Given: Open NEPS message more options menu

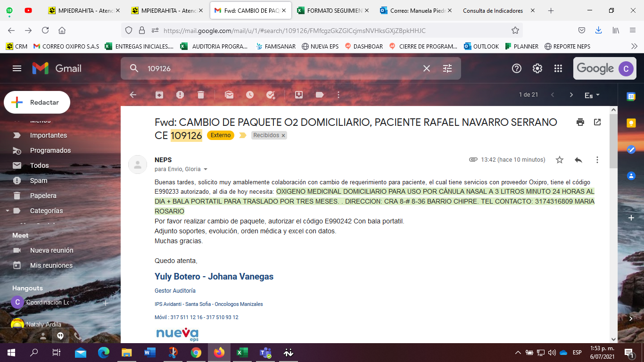Looking at the screenshot, I should (597, 160).
